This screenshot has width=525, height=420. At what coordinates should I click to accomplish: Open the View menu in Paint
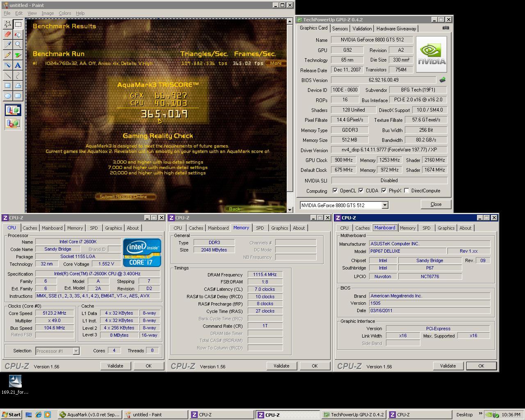(32, 13)
